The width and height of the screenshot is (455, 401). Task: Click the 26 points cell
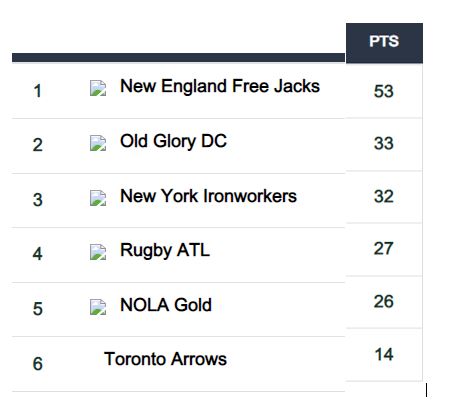pos(384,301)
